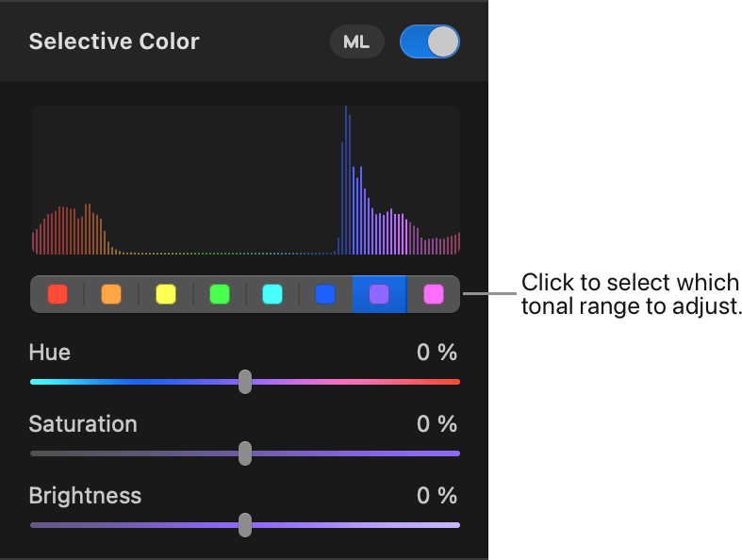Select the magenta color range swatch
742x560 pixels.
[x=434, y=294]
